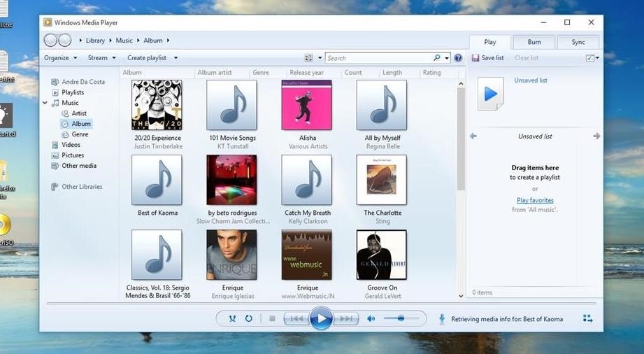Open Other media in navigation pane
Screen dimensions: 644x354
point(74,166)
